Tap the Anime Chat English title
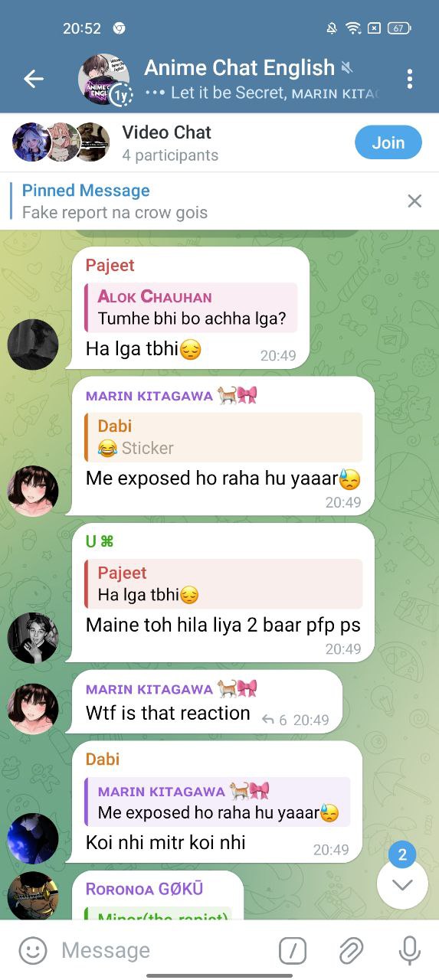 [x=240, y=67]
